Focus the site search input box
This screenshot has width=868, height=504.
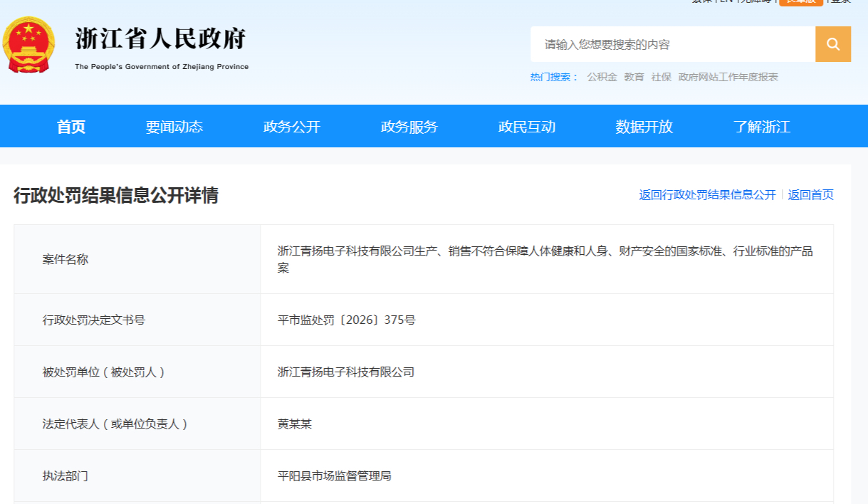(673, 44)
